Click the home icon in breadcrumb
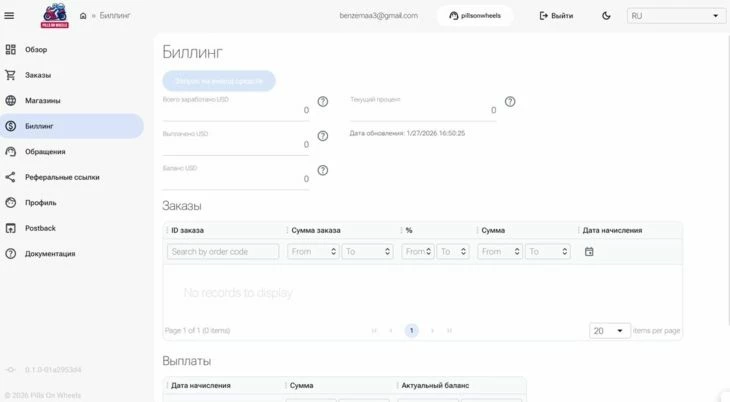Viewport: 730px width, 402px height. (x=82, y=16)
